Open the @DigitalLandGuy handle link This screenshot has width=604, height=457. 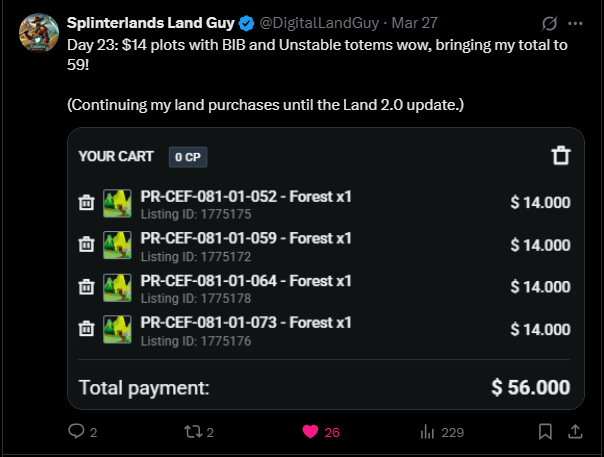coord(319,23)
